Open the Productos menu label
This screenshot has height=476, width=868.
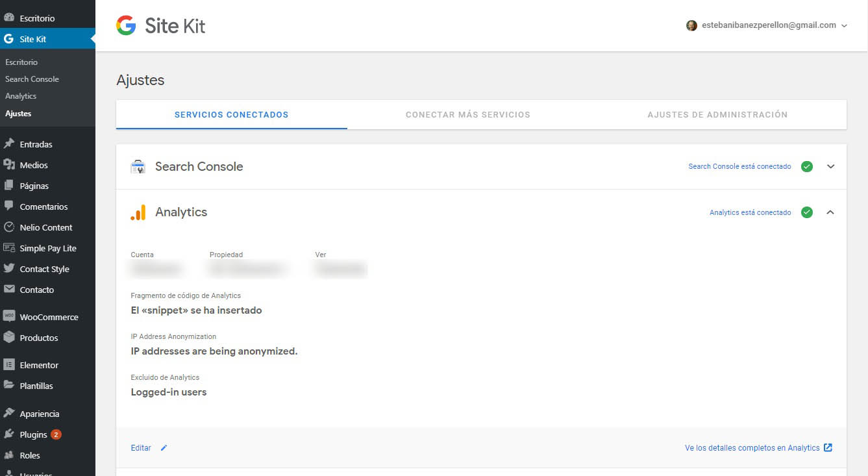tap(39, 338)
